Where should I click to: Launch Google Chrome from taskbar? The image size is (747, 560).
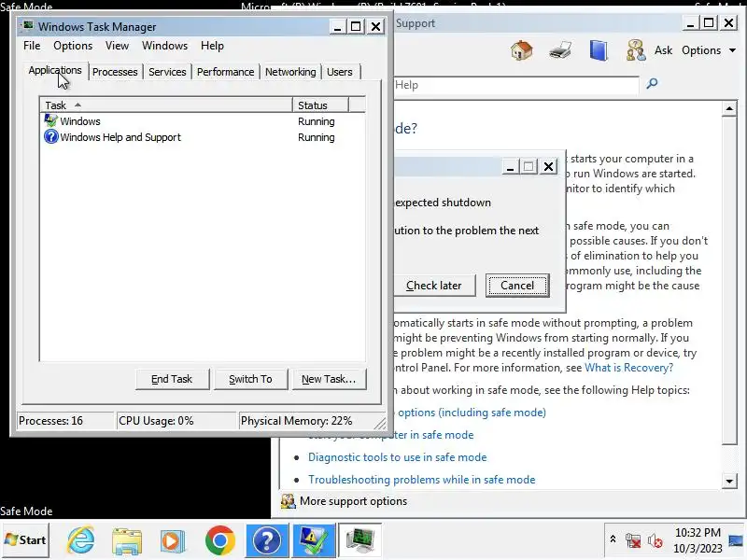coord(219,541)
